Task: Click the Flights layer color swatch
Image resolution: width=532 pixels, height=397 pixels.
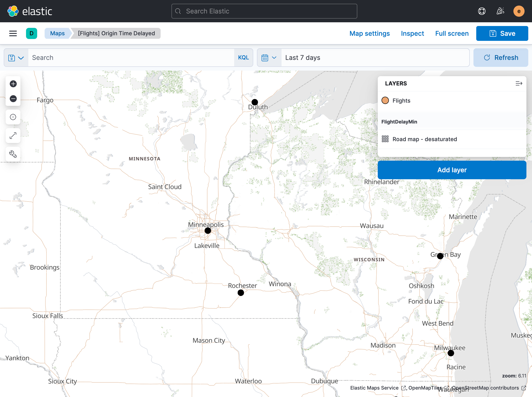Action: coord(385,101)
